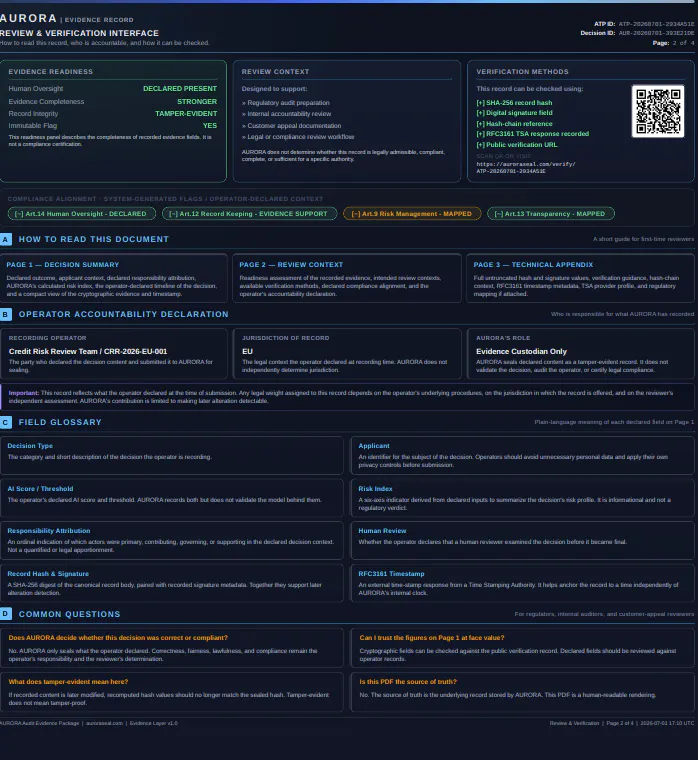Click the Immutable Flag YES value
This screenshot has height=760, width=698.
(210, 126)
